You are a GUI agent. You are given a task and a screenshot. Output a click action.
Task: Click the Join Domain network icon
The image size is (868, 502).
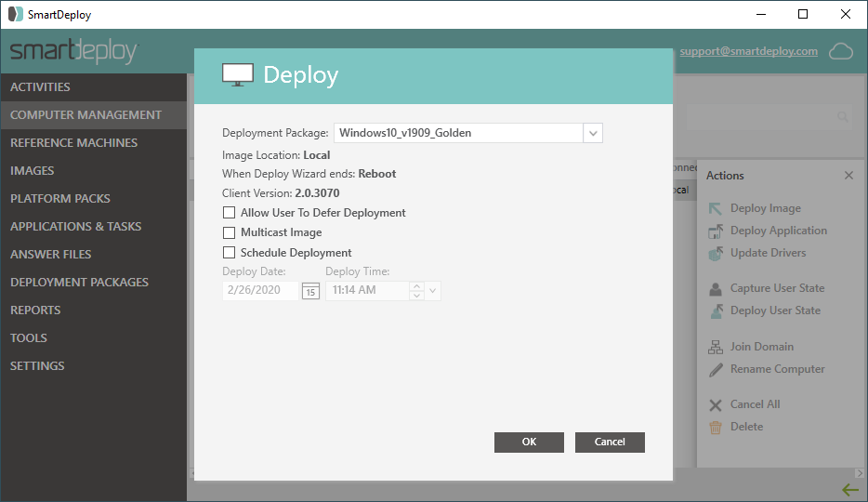tap(716, 347)
